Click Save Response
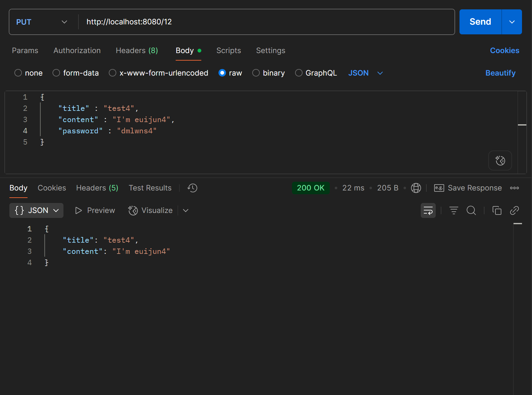The image size is (532, 395). coord(468,188)
